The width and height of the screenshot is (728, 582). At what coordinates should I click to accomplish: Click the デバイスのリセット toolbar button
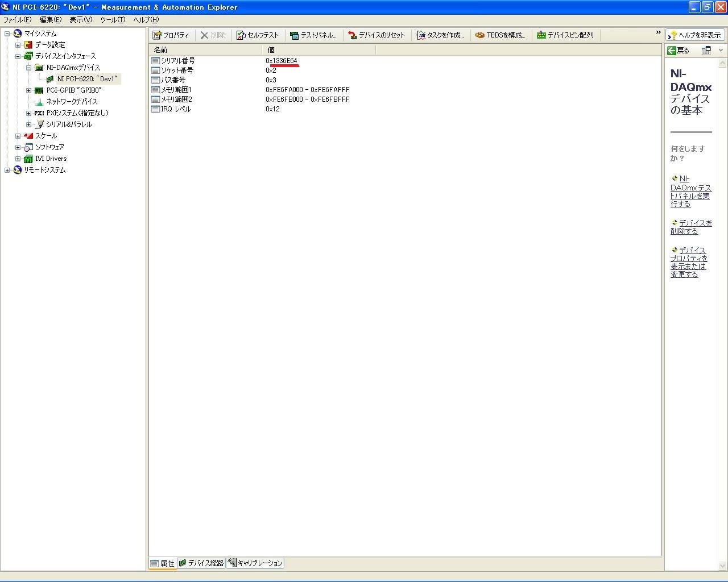[x=377, y=35]
